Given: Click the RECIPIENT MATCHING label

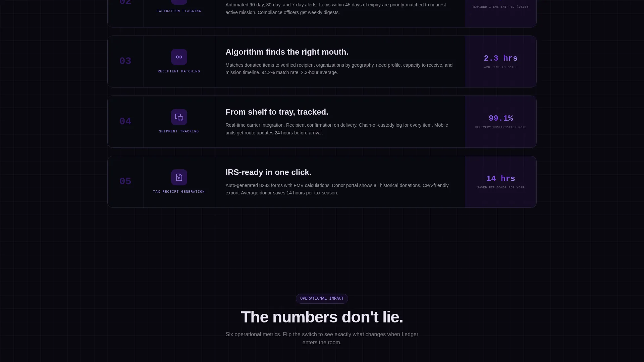Looking at the screenshot, I should pos(179,71).
